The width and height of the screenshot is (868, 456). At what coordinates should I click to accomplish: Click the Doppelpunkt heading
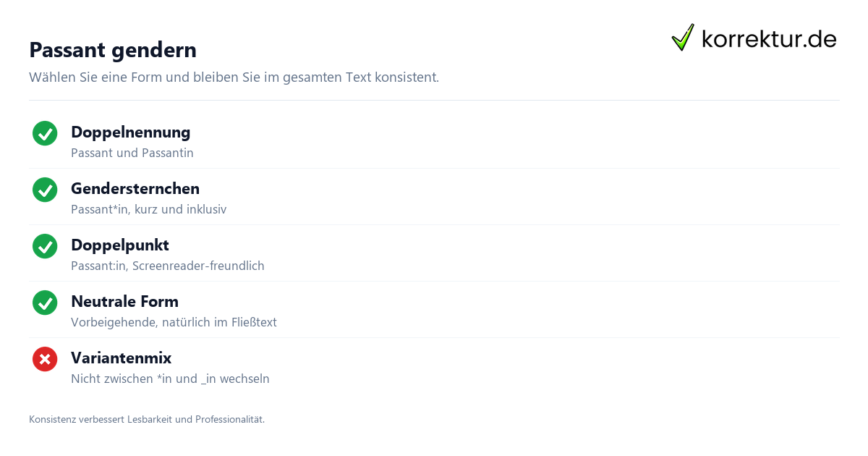click(120, 245)
